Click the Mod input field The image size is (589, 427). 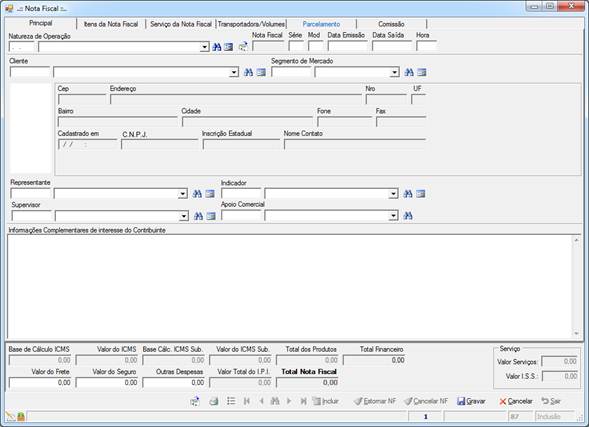tap(316, 46)
